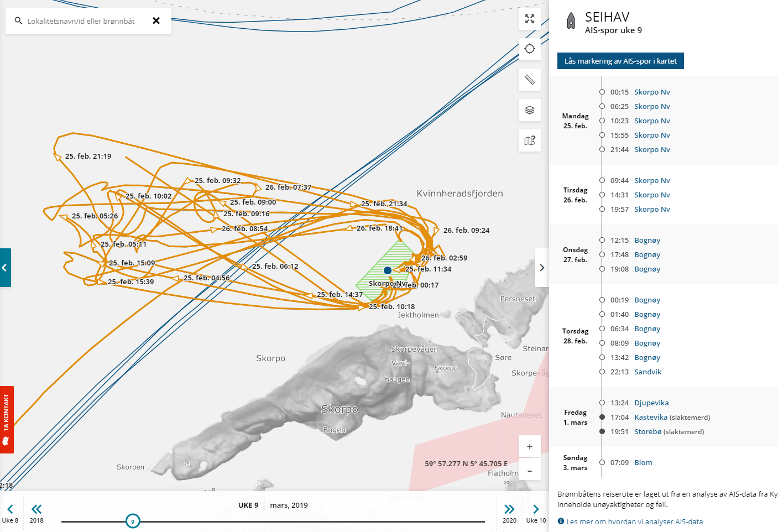Select the ruler measurement tool
The image size is (778, 532).
point(529,80)
